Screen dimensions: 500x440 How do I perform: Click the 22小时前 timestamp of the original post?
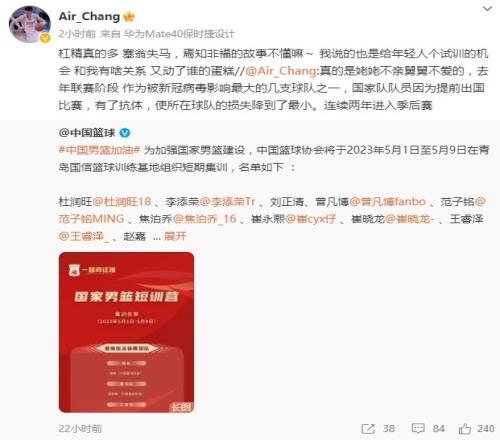pos(80,429)
